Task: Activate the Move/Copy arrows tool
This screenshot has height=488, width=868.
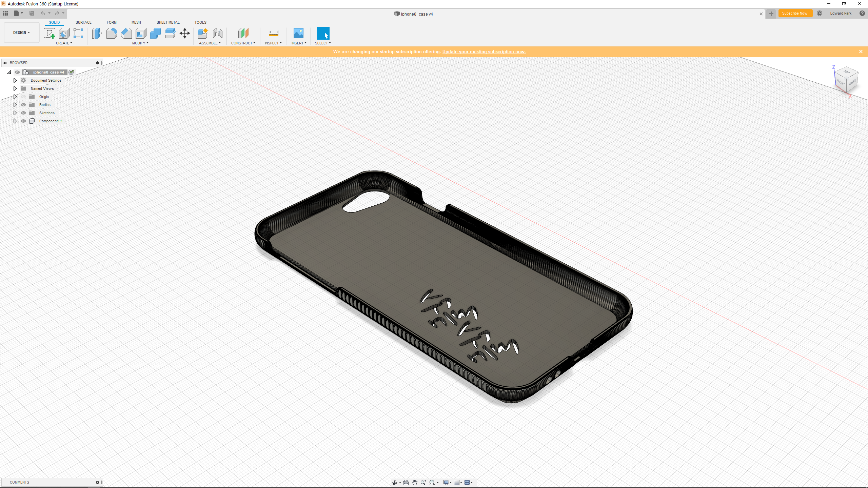Action: (x=184, y=33)
